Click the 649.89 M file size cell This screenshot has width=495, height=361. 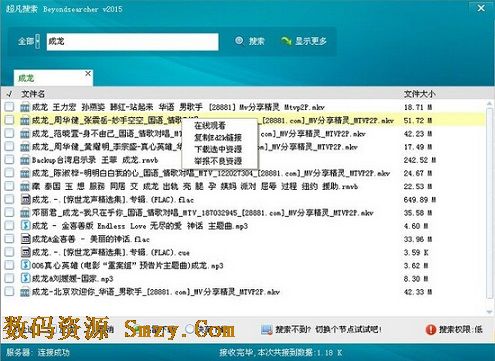420,200
